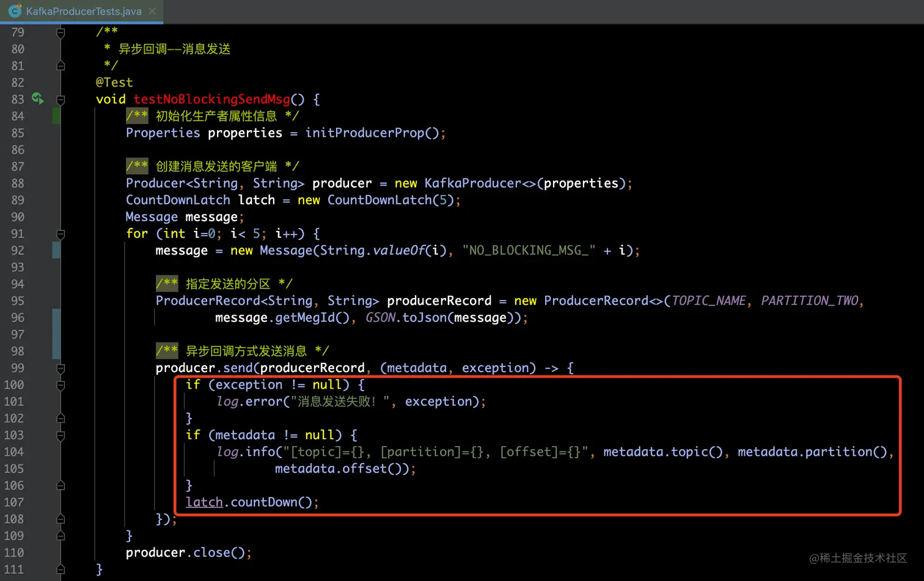The width and height of the screenshot is (924, 581).
Task: Click the Java class icon on the tab
Action: click(x=15, y=11)
